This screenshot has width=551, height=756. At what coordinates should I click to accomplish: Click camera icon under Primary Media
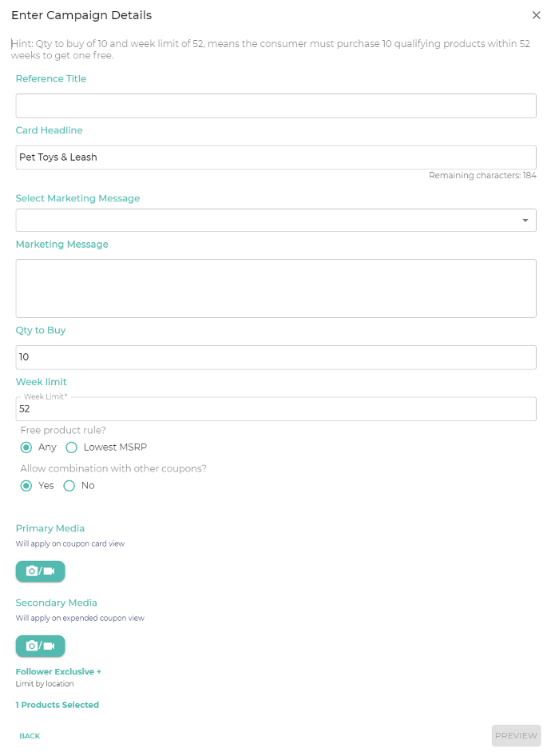tap(32, 571)
